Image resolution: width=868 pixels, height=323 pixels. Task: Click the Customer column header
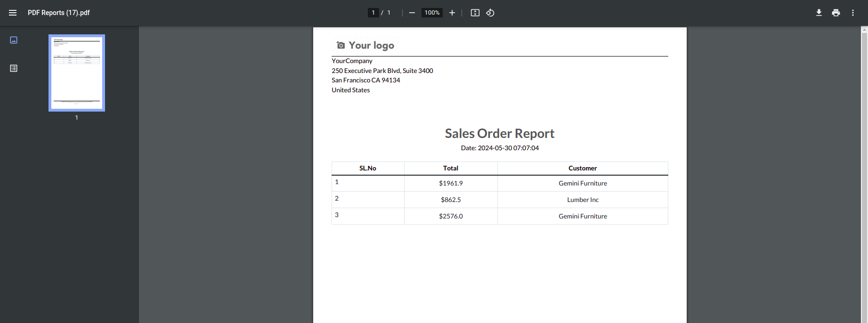click(583, 168)
